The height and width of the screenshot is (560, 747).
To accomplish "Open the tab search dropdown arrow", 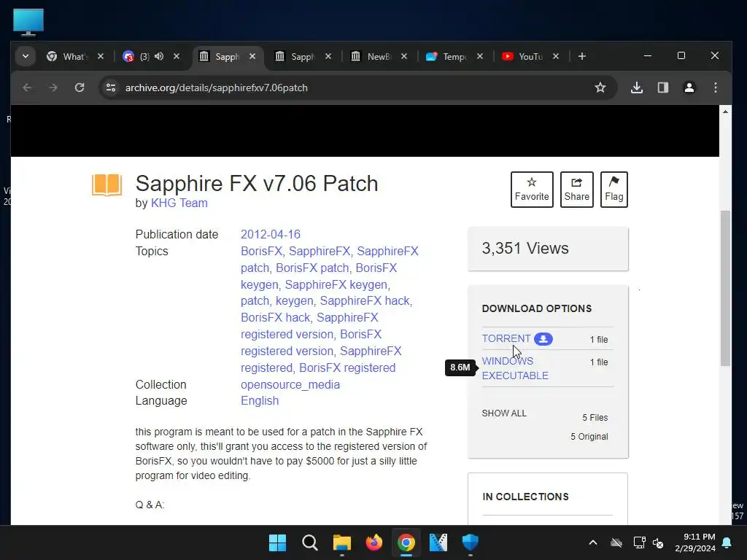I will coord(26,57).
